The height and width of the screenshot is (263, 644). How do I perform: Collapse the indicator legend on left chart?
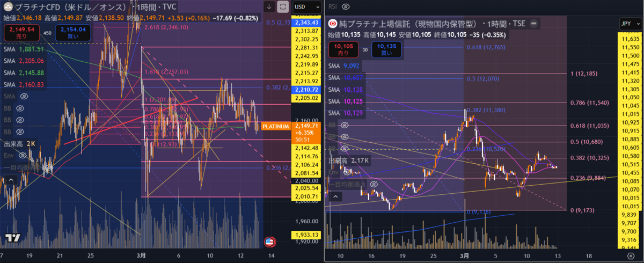click(10, 180)
